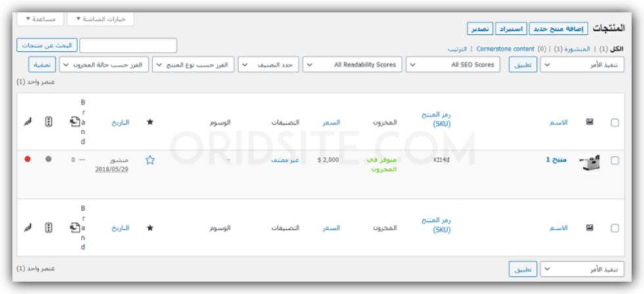This screenshot has height=294, width=644.
Task: Focus the product search input field
Action: click(x=128, y=45)
